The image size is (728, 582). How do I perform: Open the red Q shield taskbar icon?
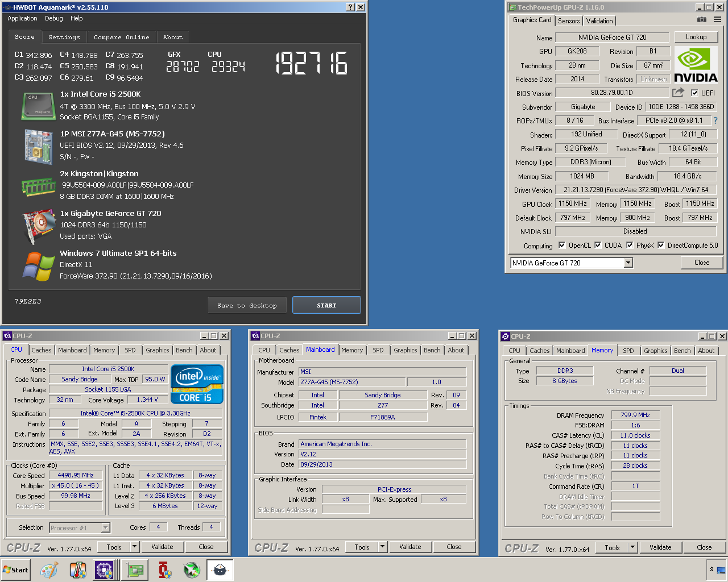[164, 570]
